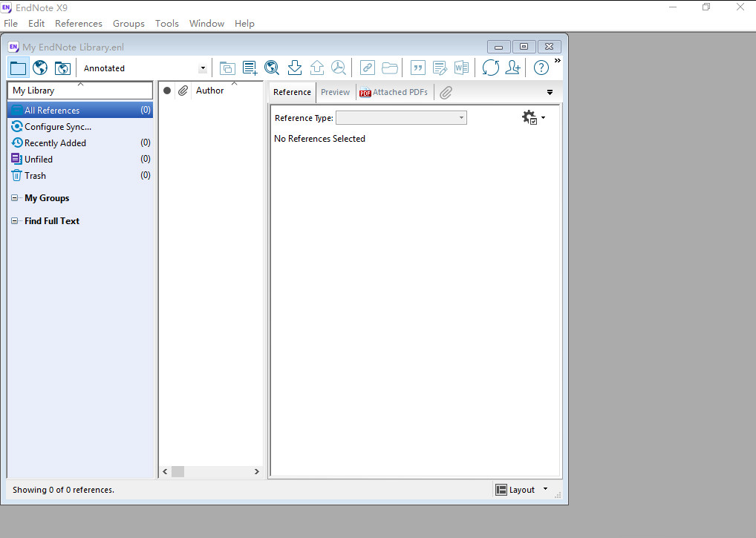Open the Insert Citation icon

click(417, 68)
